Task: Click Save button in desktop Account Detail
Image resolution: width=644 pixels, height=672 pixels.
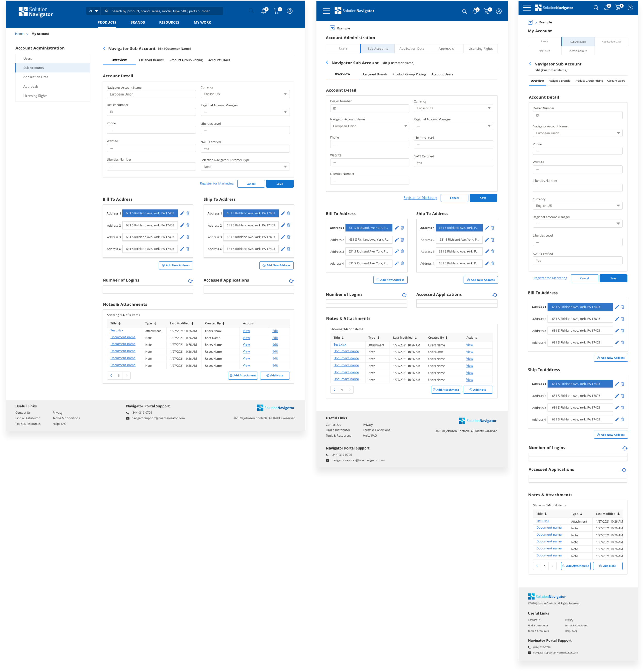Action: pos(280,184)
